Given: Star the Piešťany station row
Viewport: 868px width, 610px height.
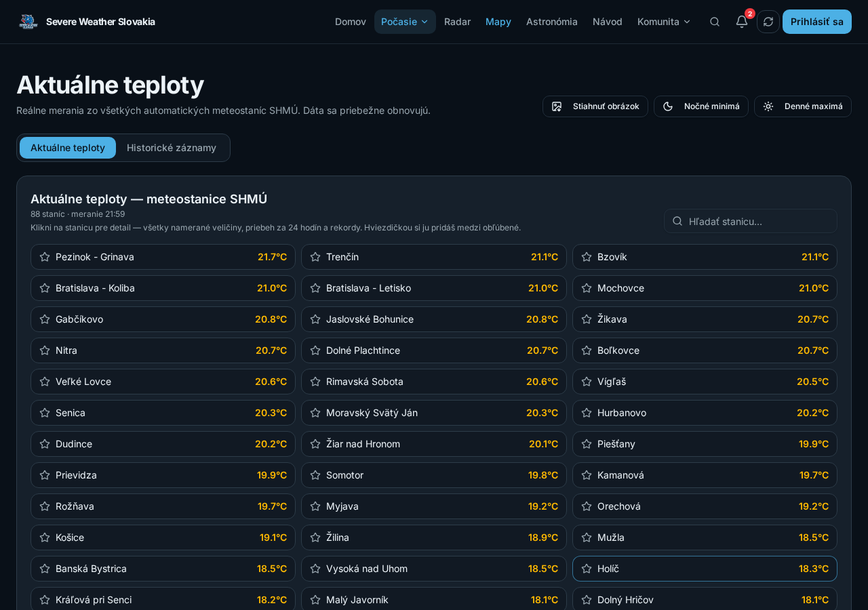Looking at the screenshot, I should pyautogui.click(x=587, y=444).
